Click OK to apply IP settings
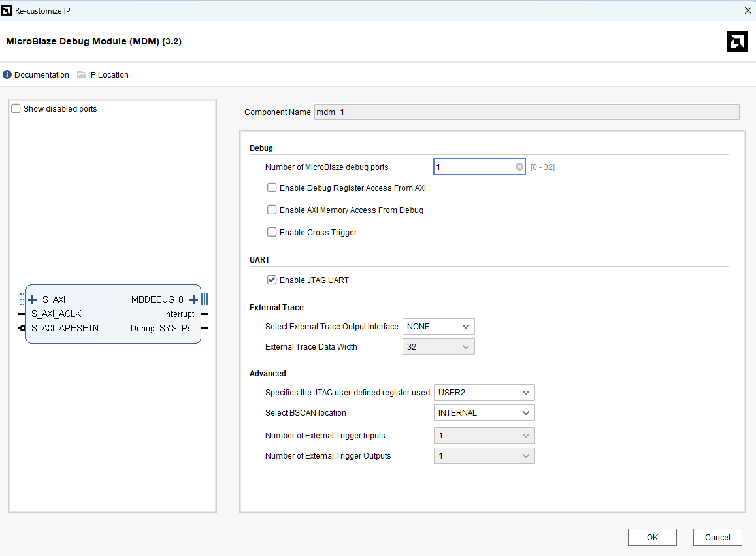756x556 pixels. click(652, 538)
